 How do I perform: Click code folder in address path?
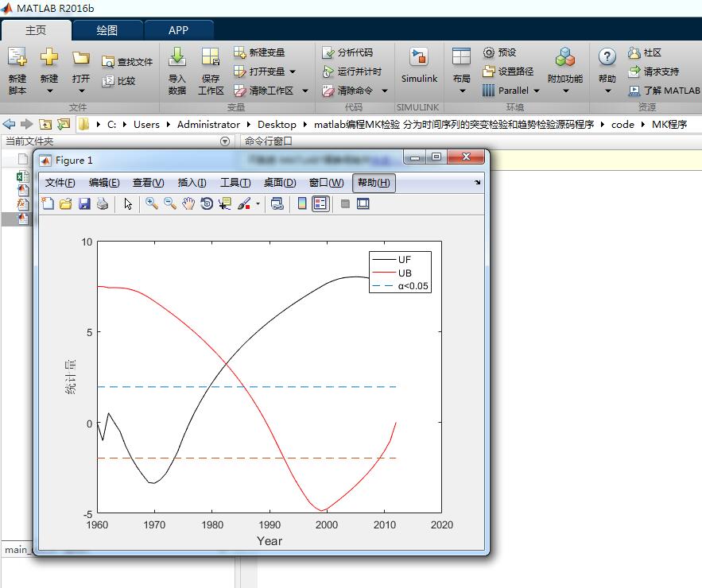(622, 125)
